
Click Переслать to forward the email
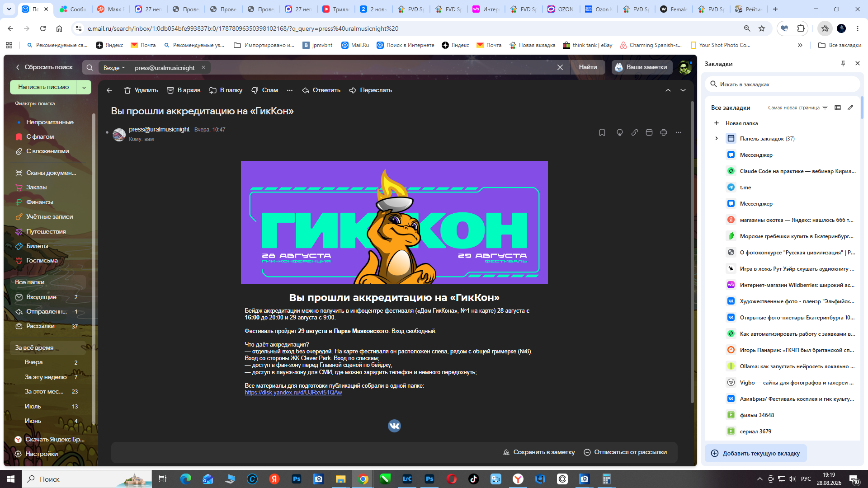tap(371, 90)
